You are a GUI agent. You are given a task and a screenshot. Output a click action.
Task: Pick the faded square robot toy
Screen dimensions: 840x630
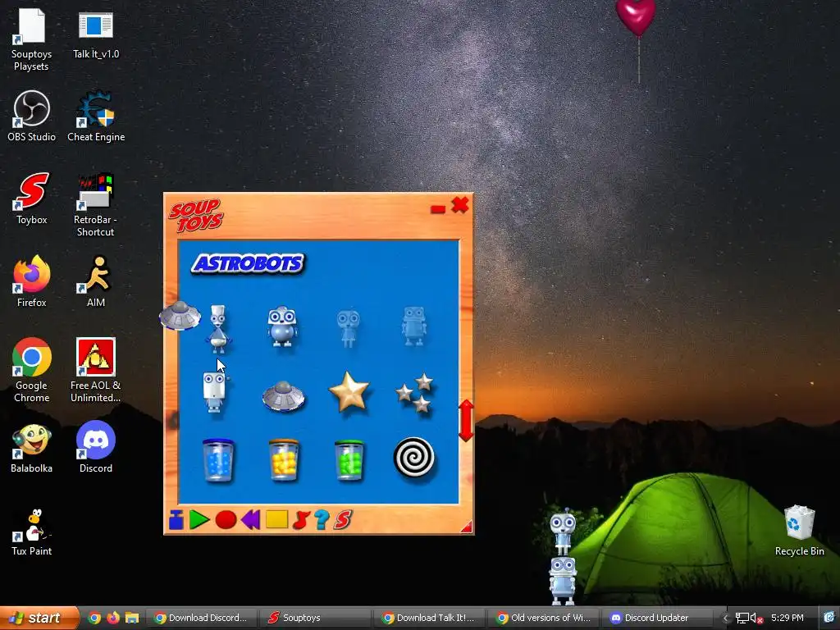pyautogui.click(x=414, y=326)
